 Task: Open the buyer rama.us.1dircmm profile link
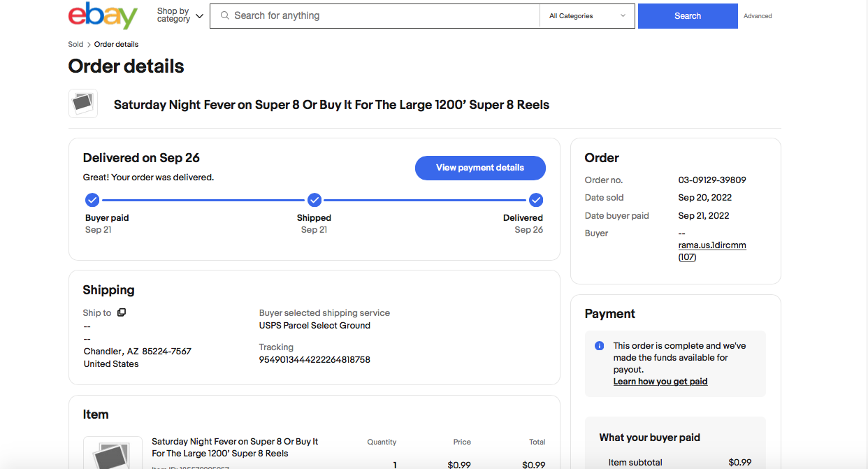[712, 245]
